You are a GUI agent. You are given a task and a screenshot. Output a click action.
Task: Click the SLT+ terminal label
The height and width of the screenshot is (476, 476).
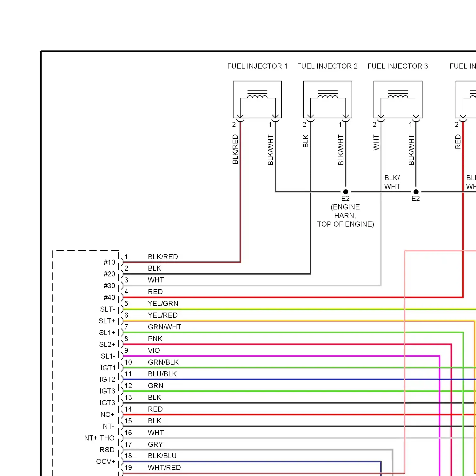pos(107,321)
